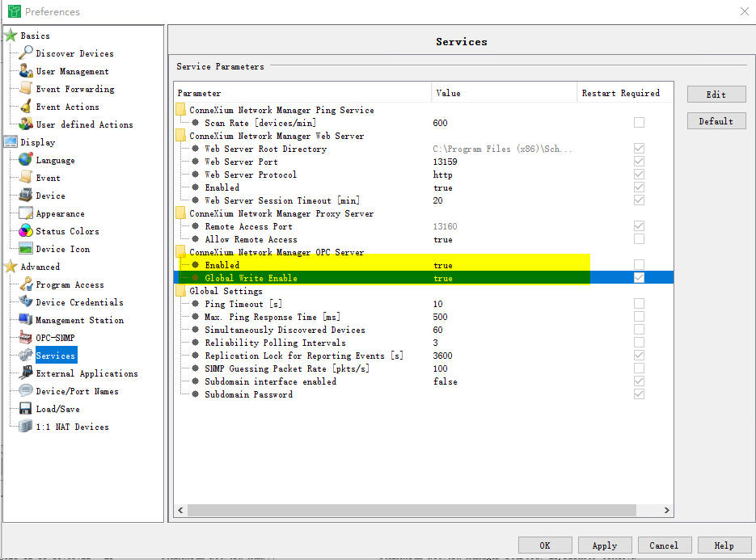Select Event Actions bell icon

coord(26,106)
